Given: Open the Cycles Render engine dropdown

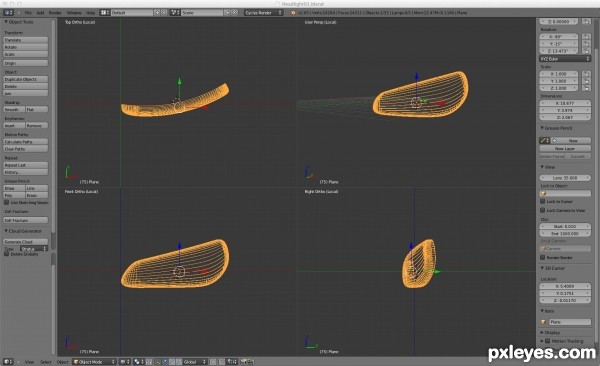Looking at the screenshot, I should click(264, 13).
